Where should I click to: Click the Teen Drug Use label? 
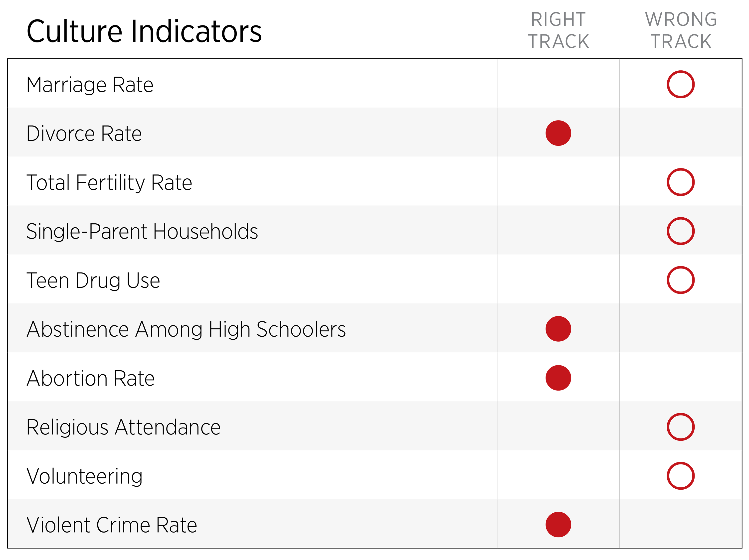click(93, 280)
